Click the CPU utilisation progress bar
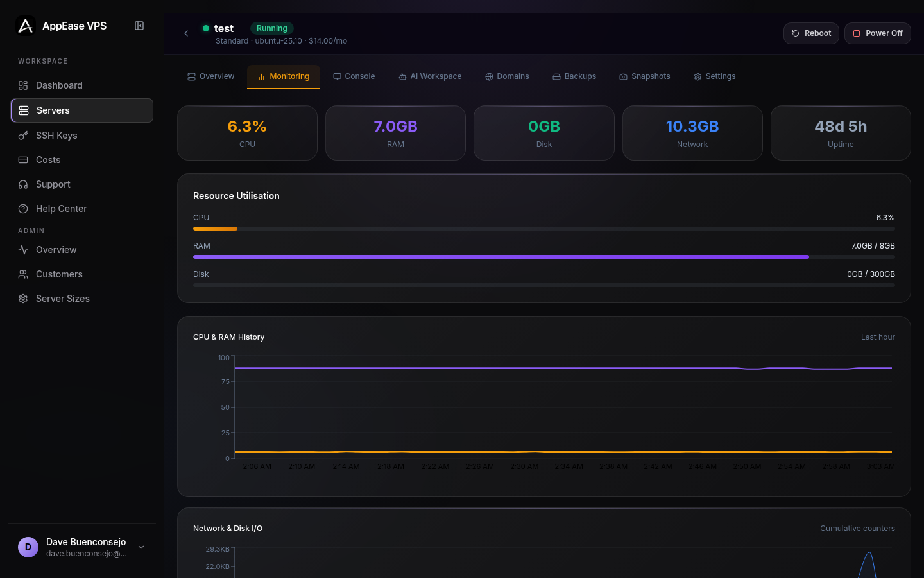924x578 pixels. pyautogui.click(x=544, y=229)
